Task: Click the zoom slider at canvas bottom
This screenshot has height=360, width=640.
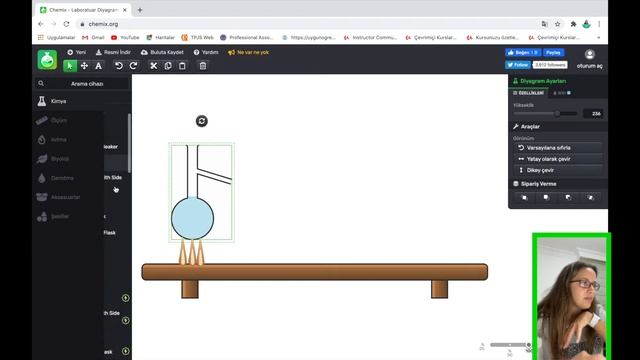Action: pos(510,345)
